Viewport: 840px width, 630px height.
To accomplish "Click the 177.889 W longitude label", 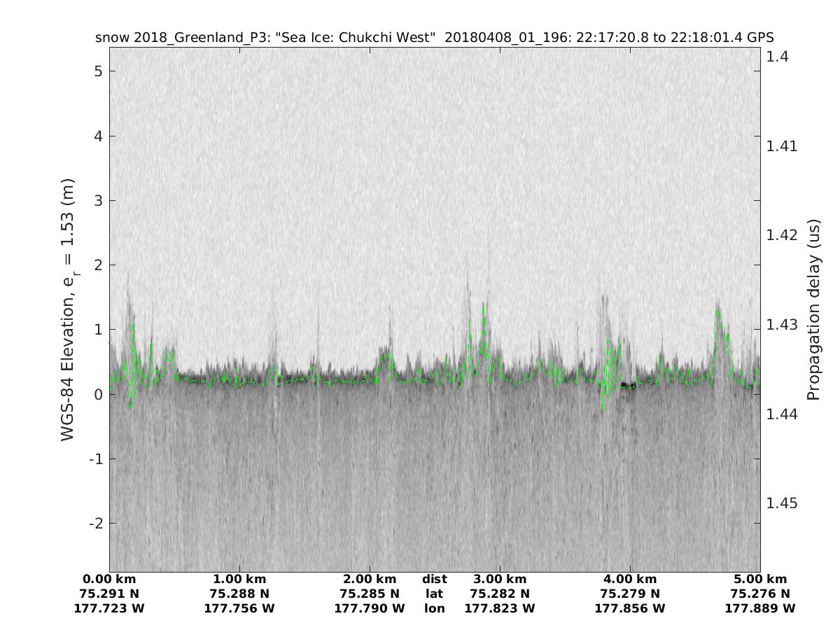I will point(760,609).
